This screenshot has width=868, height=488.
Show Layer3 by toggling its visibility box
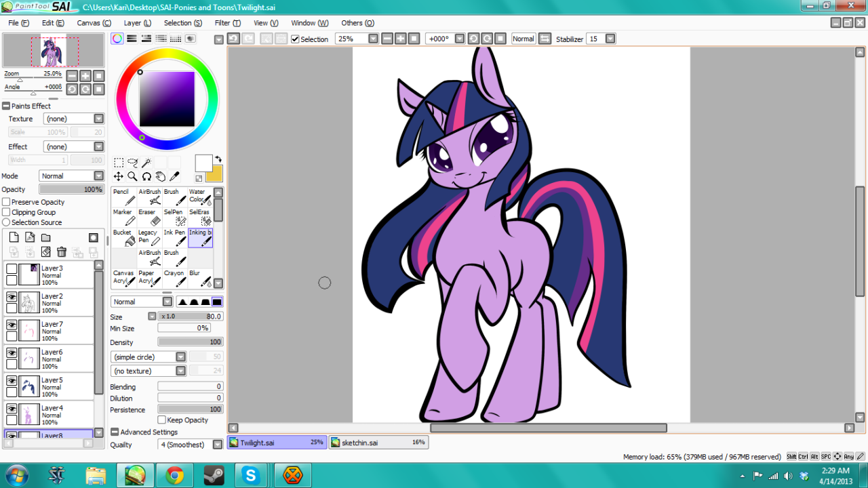(x=12, y=269)
